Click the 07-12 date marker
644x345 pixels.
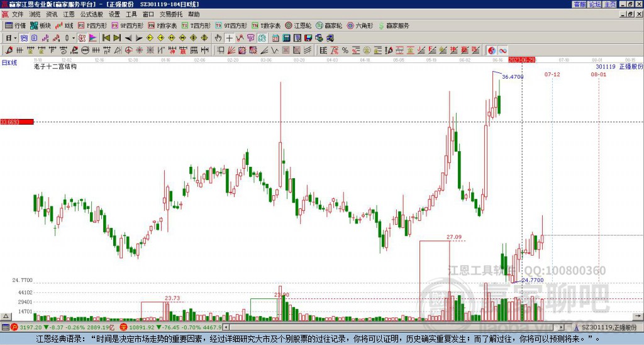[552, 74]
